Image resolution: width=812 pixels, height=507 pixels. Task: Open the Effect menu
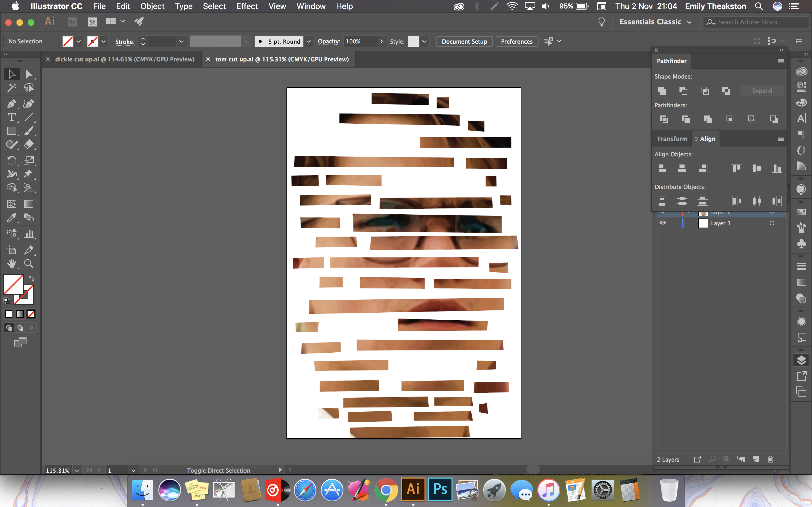[247, 6]
